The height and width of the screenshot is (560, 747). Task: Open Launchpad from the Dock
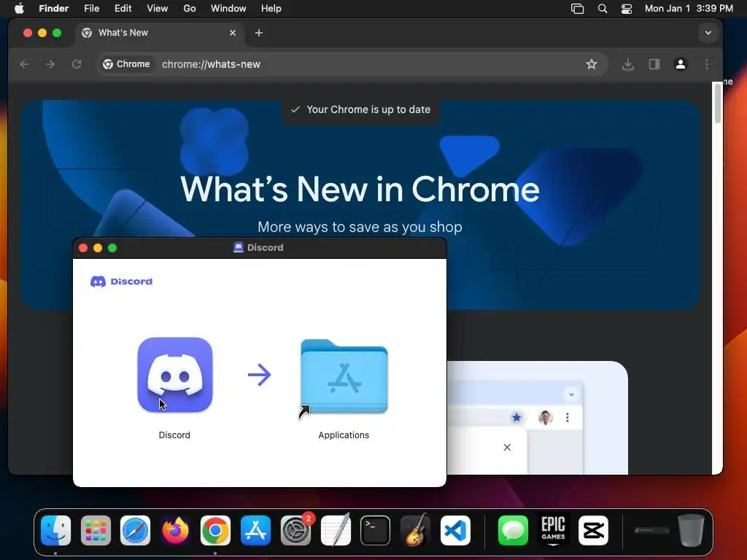tap(96, 530)
